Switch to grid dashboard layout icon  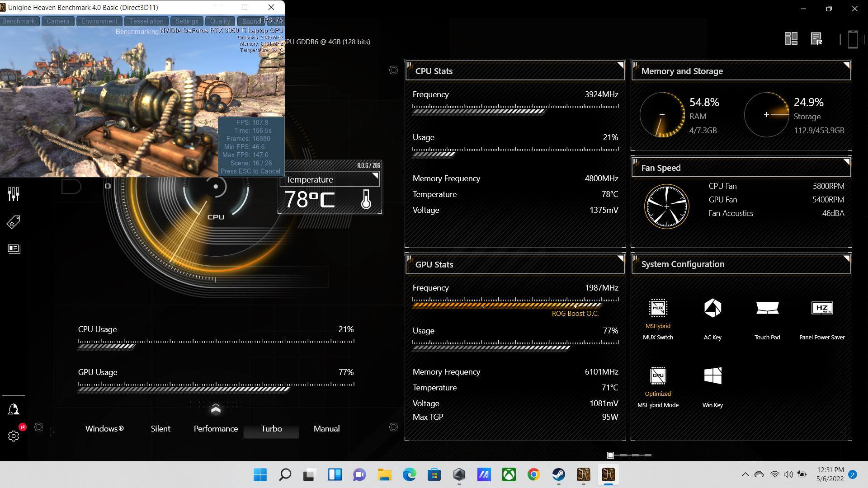791,39
